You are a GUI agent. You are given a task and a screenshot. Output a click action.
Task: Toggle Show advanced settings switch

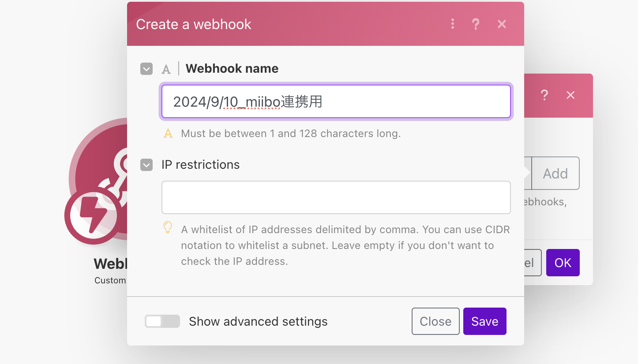(x=162, y=321)
